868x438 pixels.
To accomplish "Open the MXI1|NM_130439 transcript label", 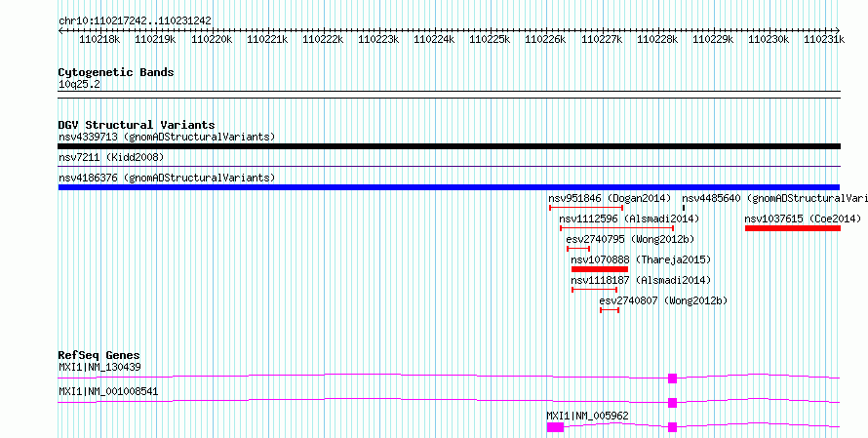I will coord(99,368).
